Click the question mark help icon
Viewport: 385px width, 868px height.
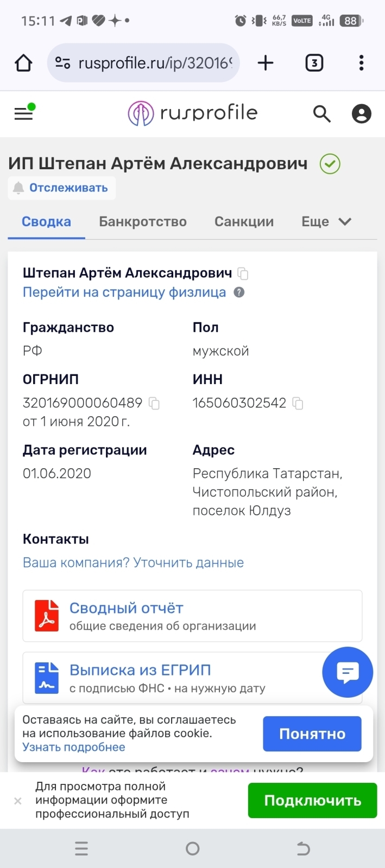239,292
